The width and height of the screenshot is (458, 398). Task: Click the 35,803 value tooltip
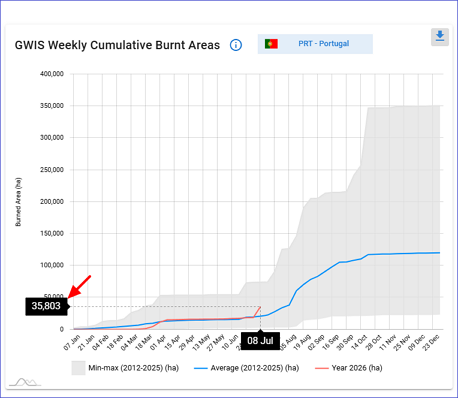46,306
